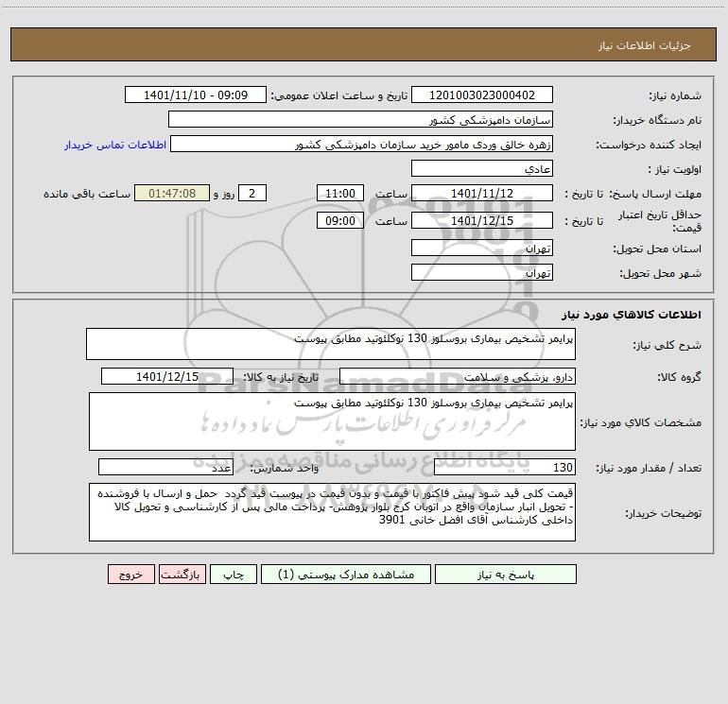The height and width of the screenshot is (704, 728).
Task: Click the ایجاد کننده درخواست label
Action: click(x=649, y=145)
